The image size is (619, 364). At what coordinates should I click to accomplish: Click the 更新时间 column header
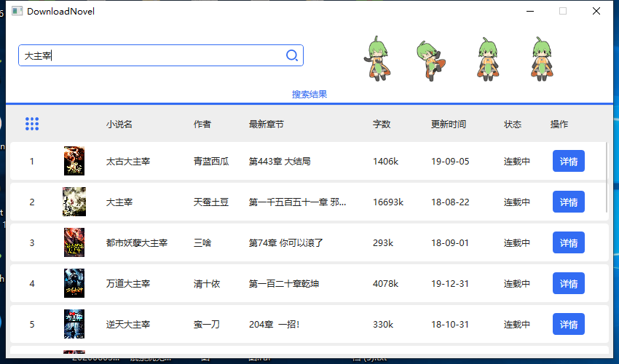click(x=449, y=124)
